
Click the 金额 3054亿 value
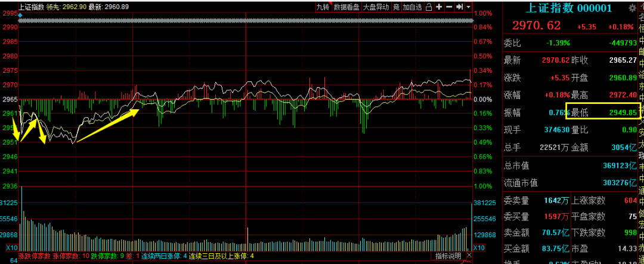(x=626, y=147)
